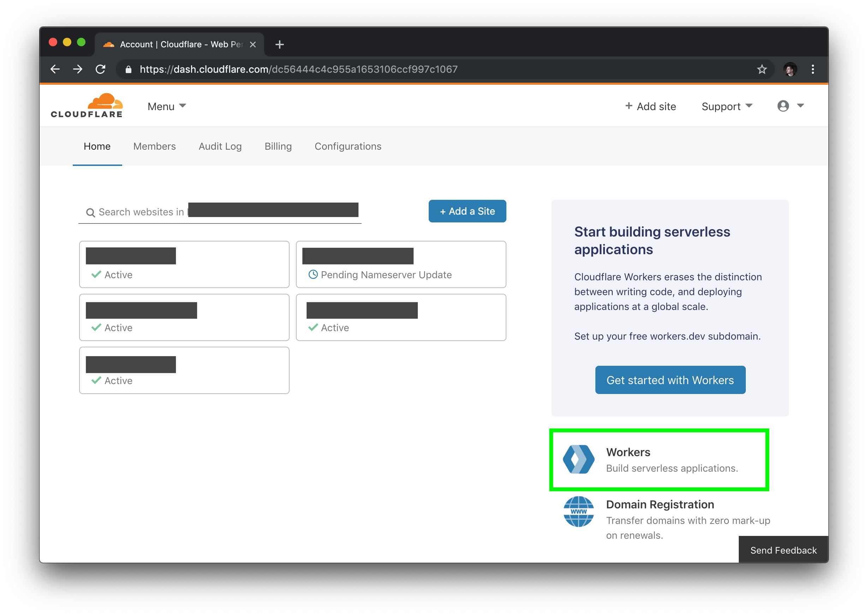Open the Audit Log tab
This screenshot has width=868, height=615.
[220, 146]
